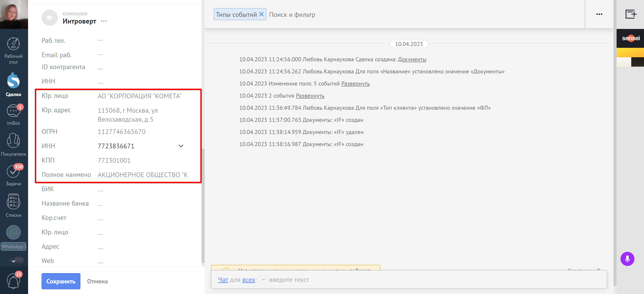Click the company briefcase icon

(x=49, y=18)
